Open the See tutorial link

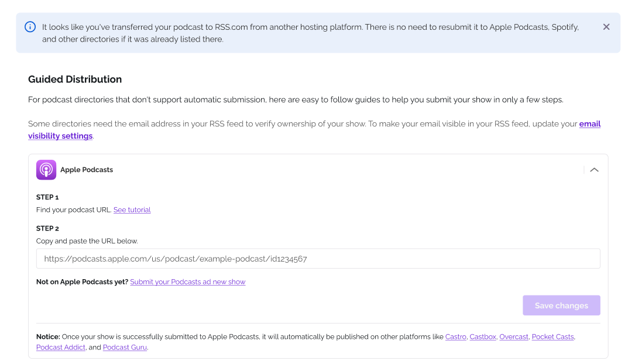132,210
